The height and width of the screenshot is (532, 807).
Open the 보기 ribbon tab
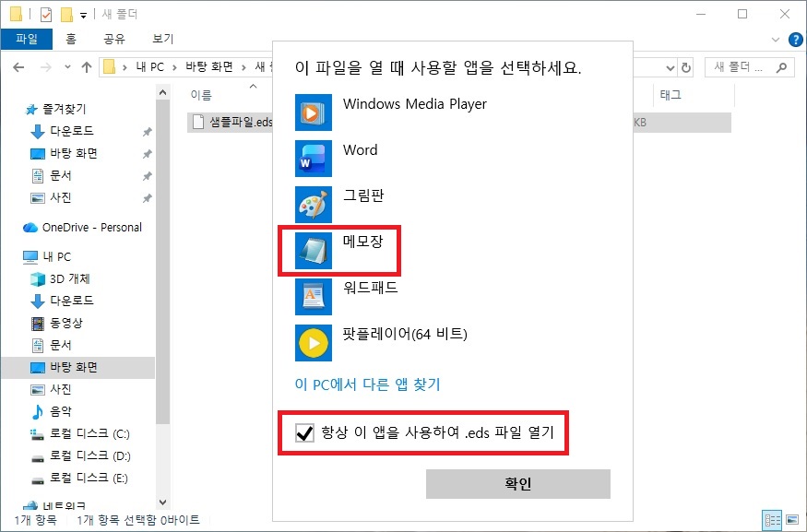(163, 39)
